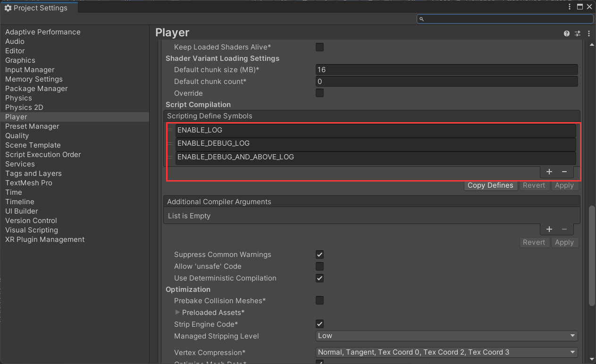Viewport: 596px width, 364px height.
Task: Select the Timeline settings category
Action: [20, 202]
